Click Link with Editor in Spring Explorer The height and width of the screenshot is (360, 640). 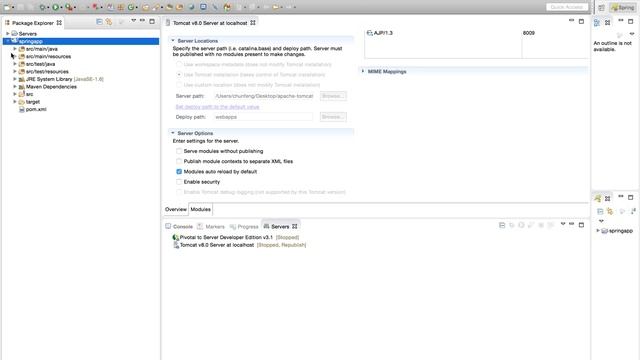610,211
